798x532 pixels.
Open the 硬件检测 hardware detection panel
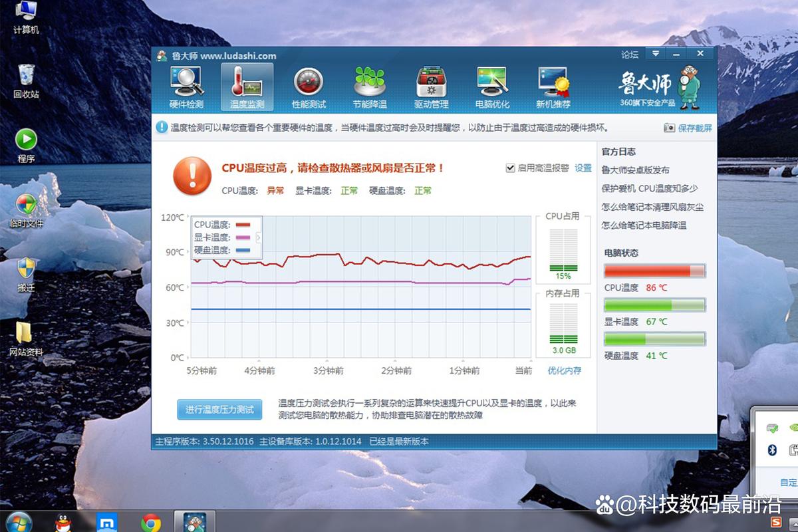click(x=186, y=86)
